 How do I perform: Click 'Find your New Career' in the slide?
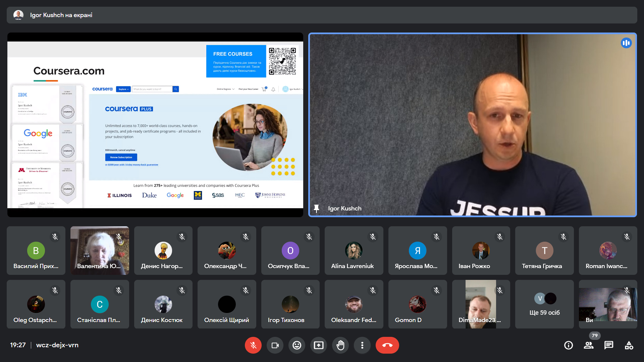(x=249, y=89)
